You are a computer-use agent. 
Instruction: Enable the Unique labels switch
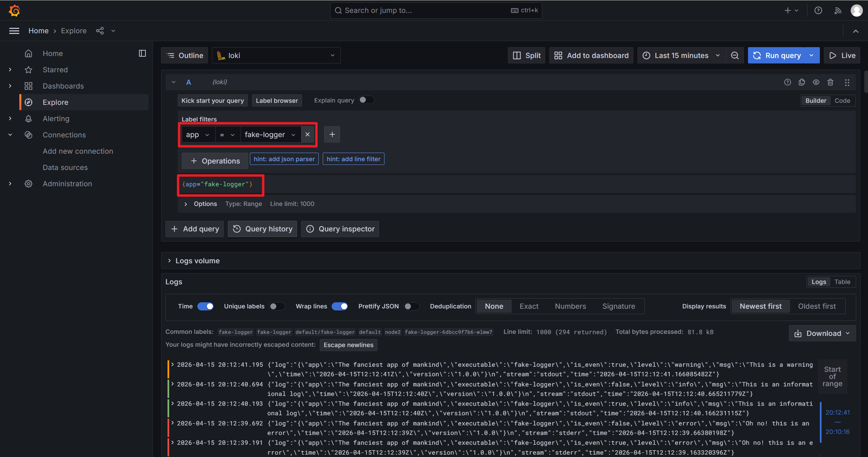tap(277, 306)
